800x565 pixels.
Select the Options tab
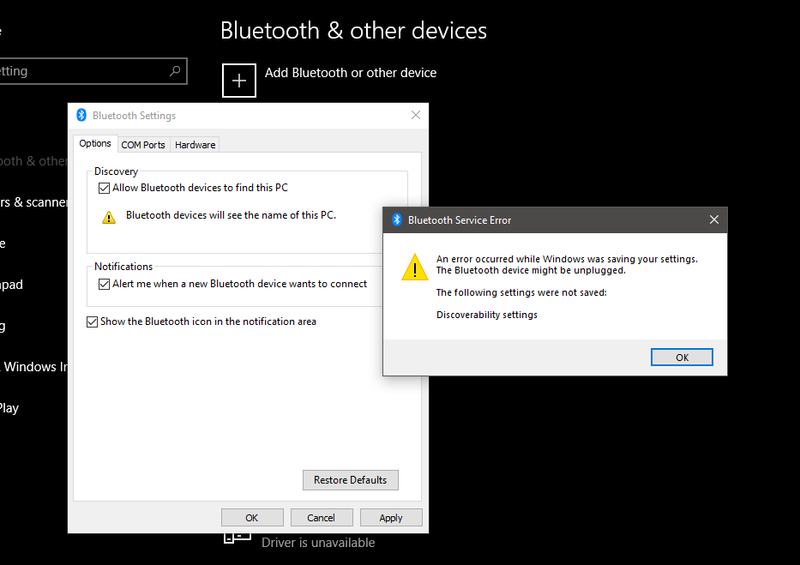pyautogui.click(x=95, y=144)
